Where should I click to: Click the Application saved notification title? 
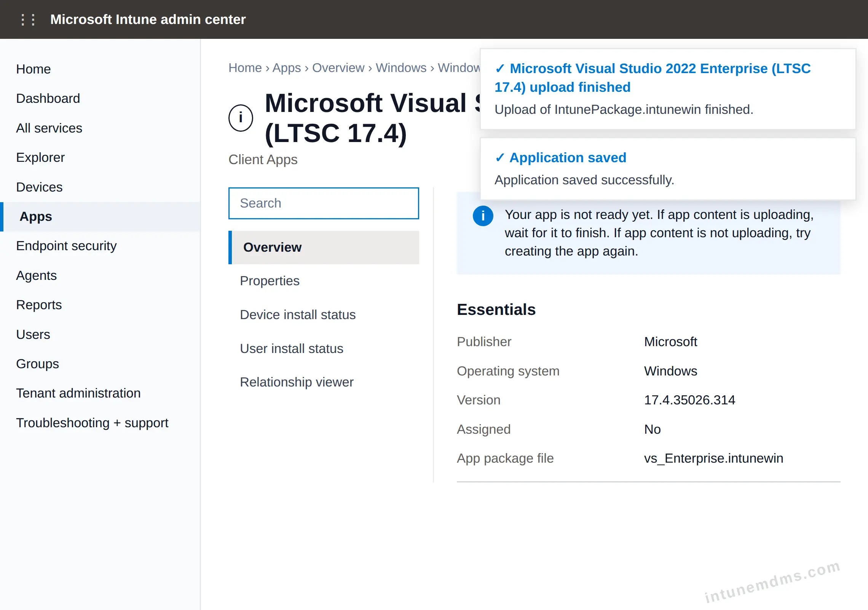click(x=560, y=157)
